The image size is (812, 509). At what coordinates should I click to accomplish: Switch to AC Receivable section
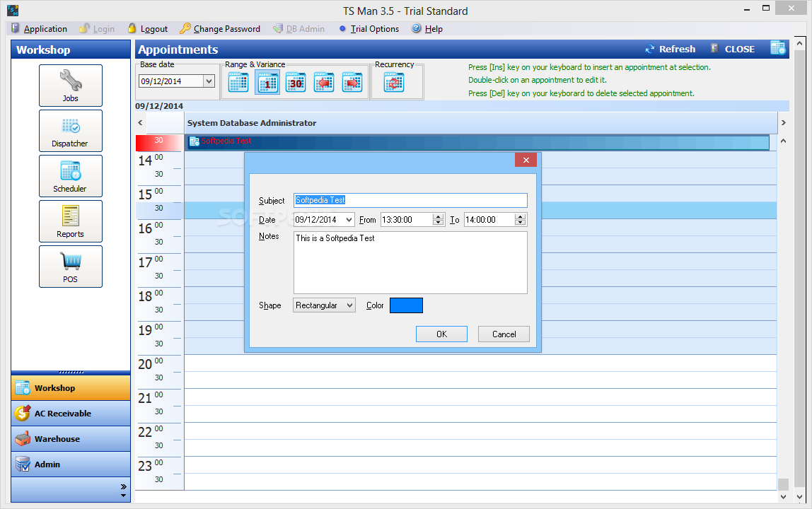coord(71,413)
